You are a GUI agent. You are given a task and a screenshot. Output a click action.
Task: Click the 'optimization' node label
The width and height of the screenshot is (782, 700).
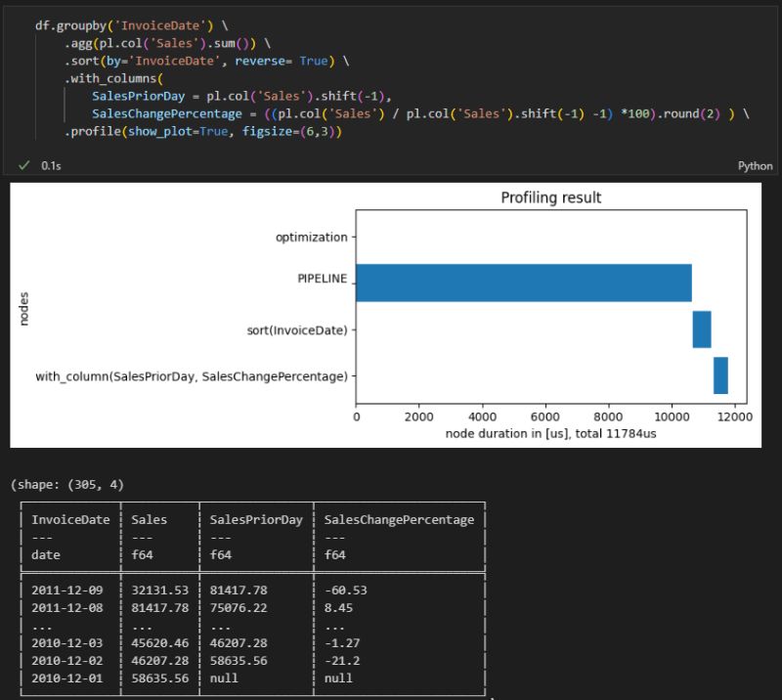(312, 237)
